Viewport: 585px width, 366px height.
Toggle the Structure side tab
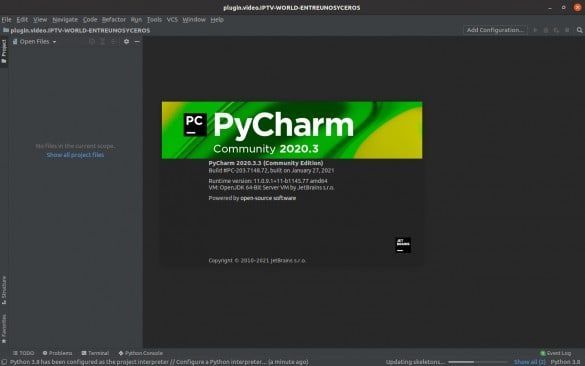coord(4,290)
